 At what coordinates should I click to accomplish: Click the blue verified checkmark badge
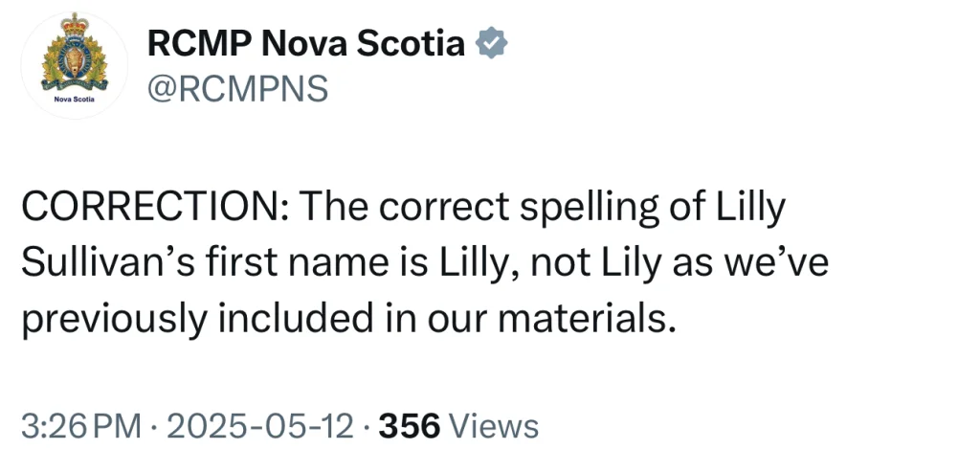coord(493,43)
